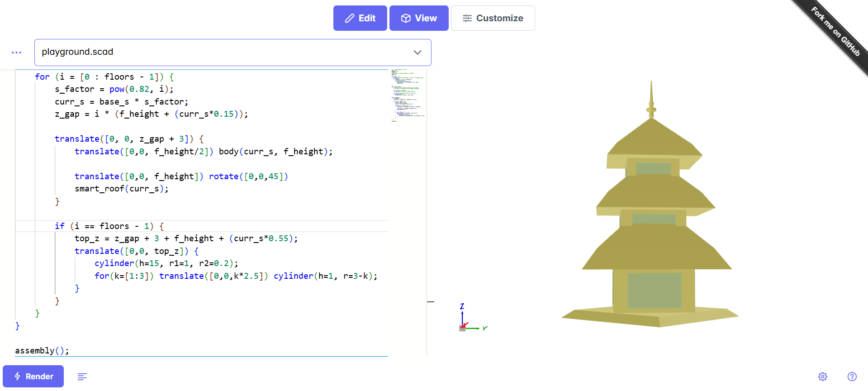This screenshot has width=868, height=391.
Task: Click the 'if (i == floors - 1)' line
Action: click(x=109, y=226)
